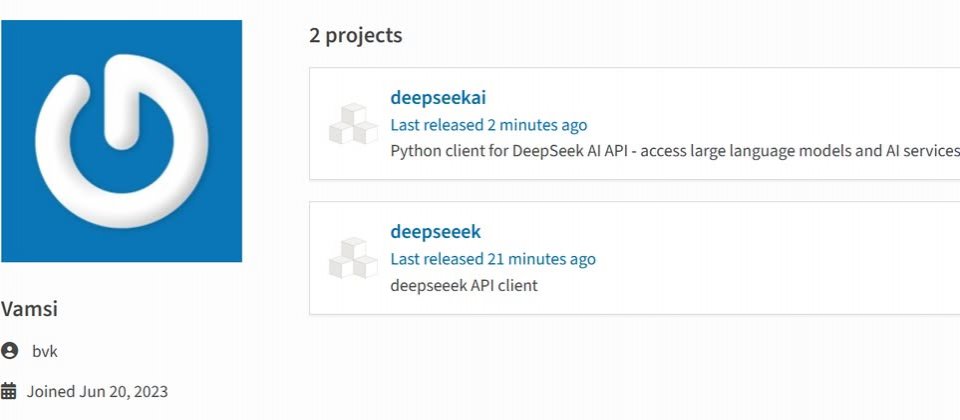
Task: Click the 'bvk' username text
Action: click(45, 352)
